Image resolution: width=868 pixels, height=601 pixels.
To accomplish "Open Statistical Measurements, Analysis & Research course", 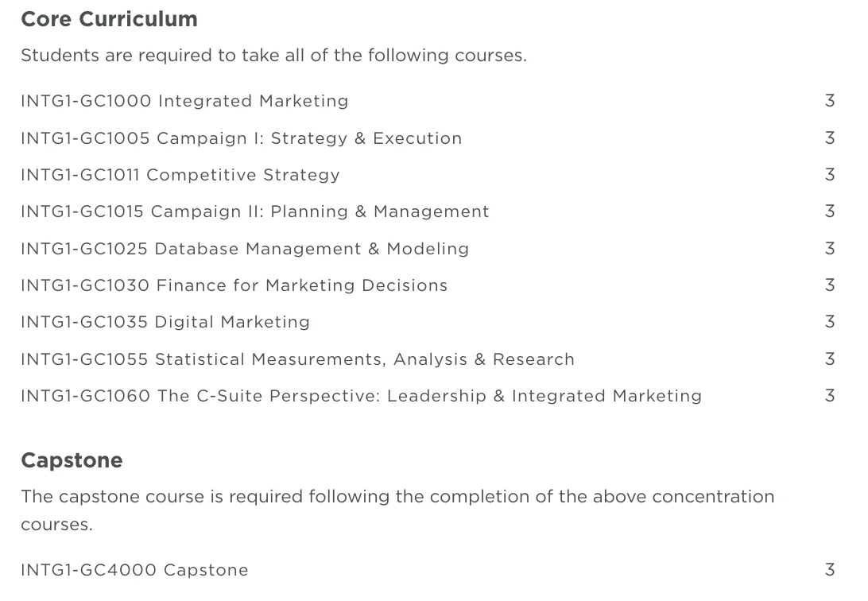I will (x=297, y=359).
